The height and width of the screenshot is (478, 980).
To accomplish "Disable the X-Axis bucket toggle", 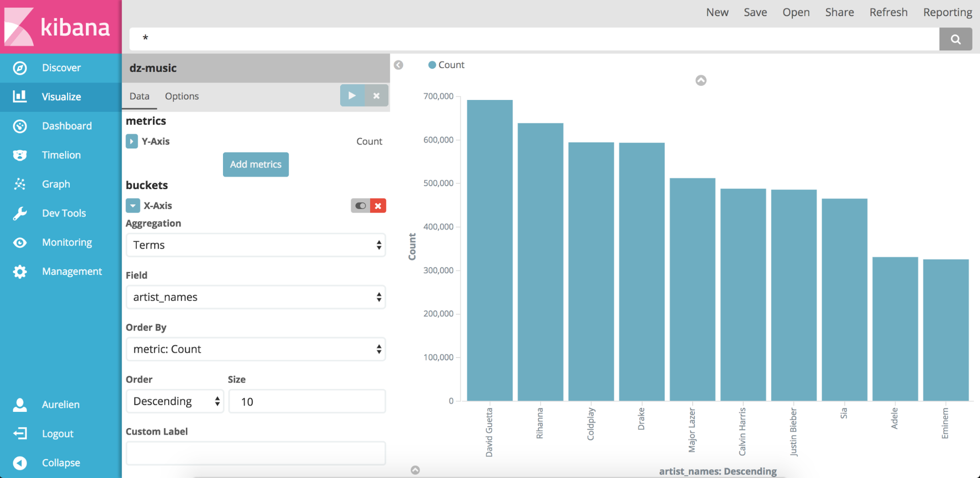I will pyautogui.click(x=360, y=206).
